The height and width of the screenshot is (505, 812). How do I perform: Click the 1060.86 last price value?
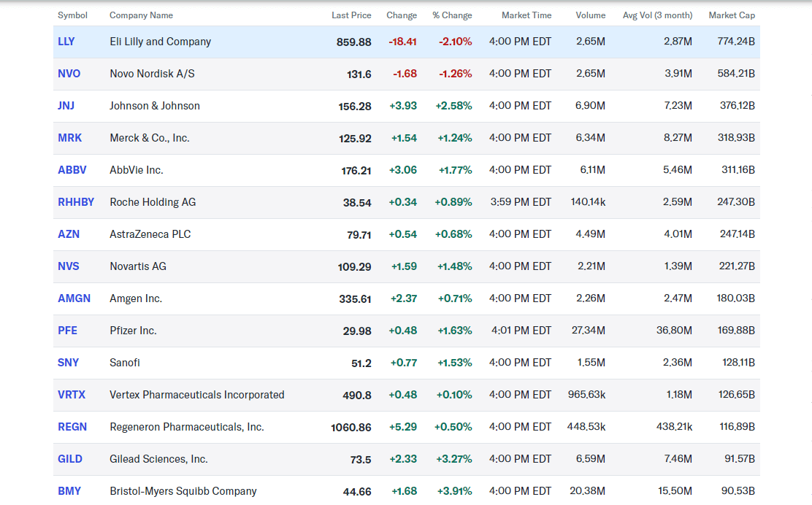[x=351, y=427]
